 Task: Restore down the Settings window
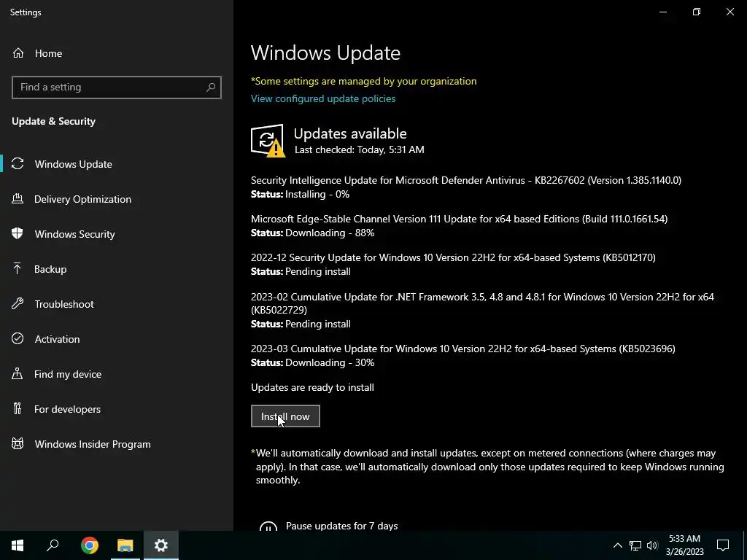click(697, 12)
